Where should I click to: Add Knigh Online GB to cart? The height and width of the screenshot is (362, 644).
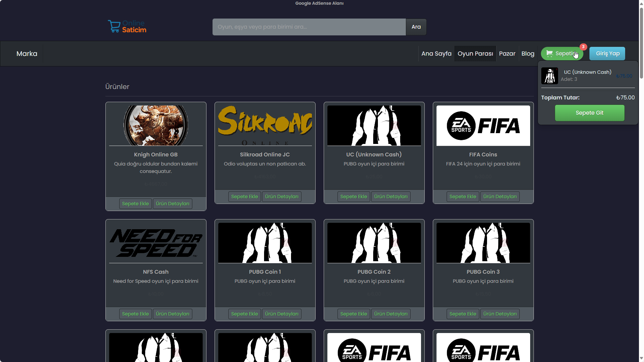pos(135,204)
